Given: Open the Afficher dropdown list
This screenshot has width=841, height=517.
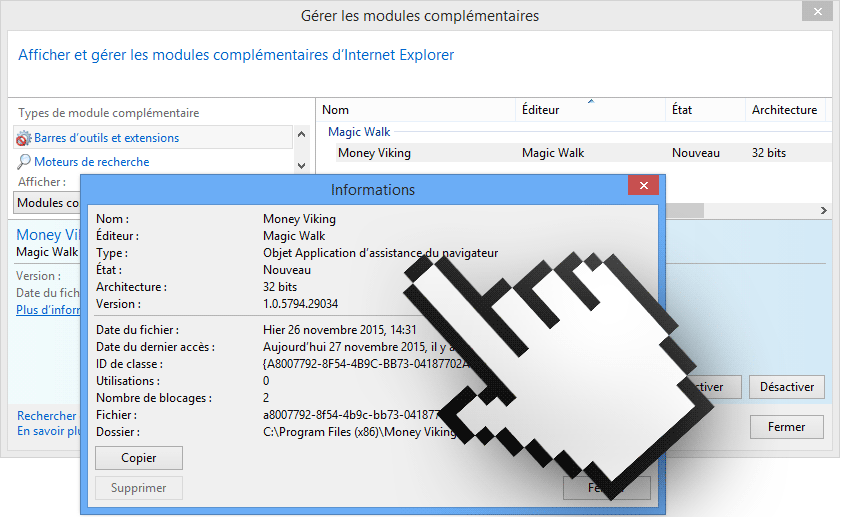Looking at the screenshot, I should 47,203.
